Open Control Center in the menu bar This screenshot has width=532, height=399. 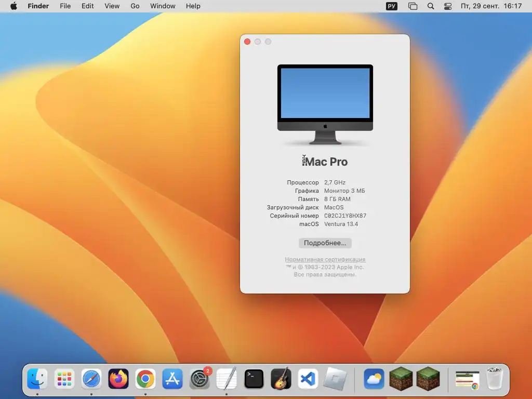coord(448,6)
